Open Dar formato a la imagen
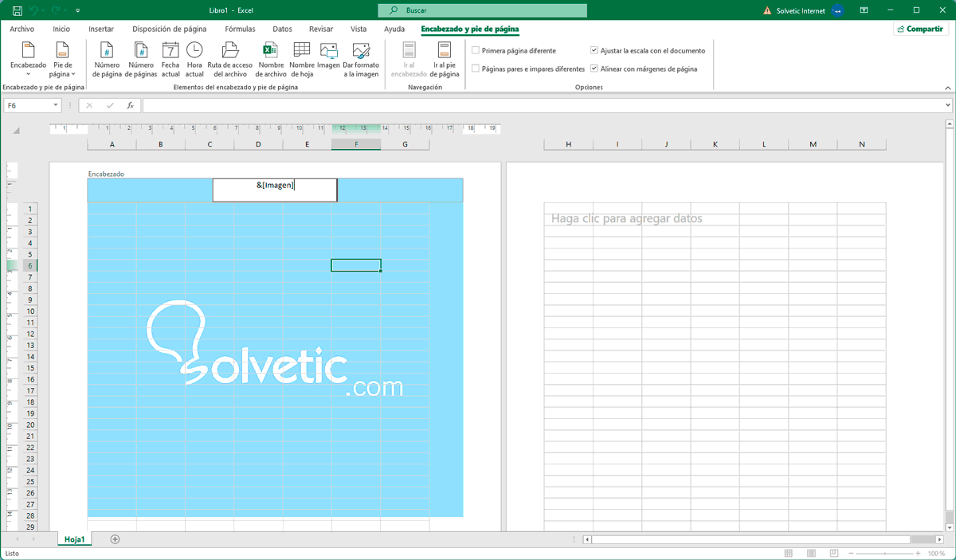956x560 pixels. 361,60
